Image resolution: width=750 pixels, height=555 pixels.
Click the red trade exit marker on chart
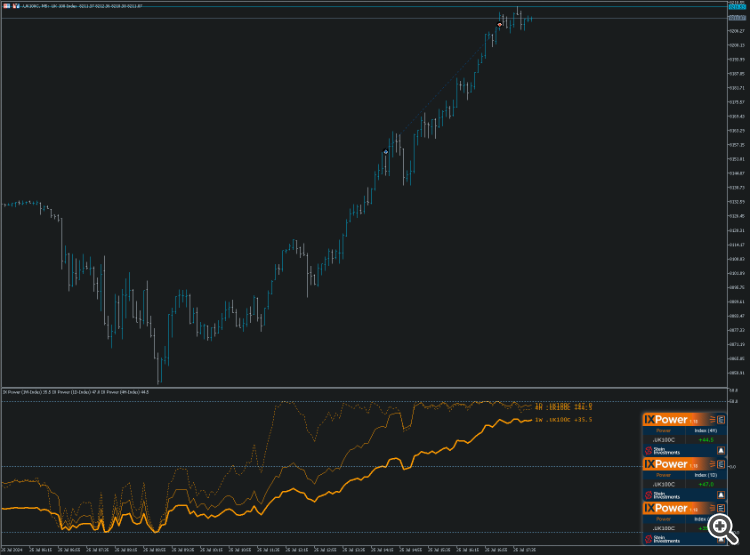(x=500, y=24)
